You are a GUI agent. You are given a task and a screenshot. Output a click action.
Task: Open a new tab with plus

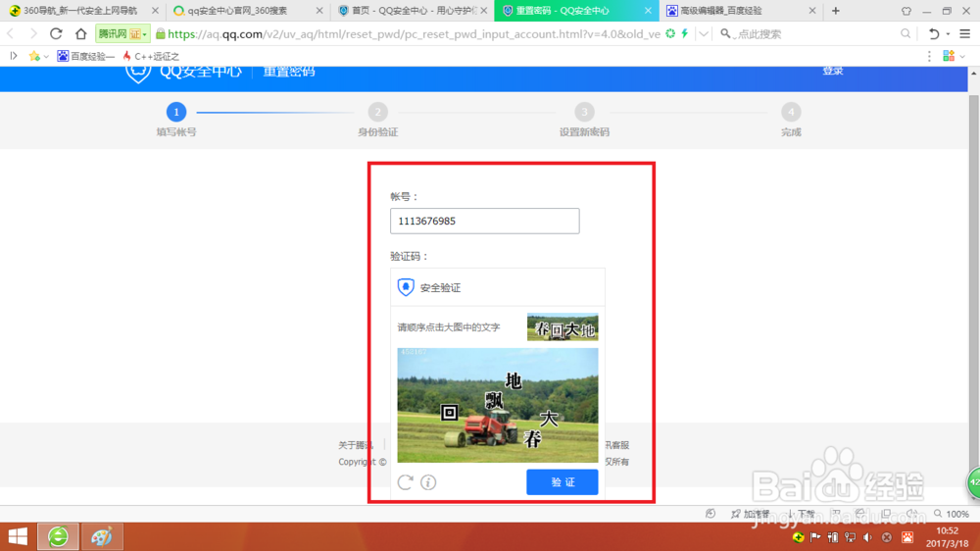coord(836,11)
